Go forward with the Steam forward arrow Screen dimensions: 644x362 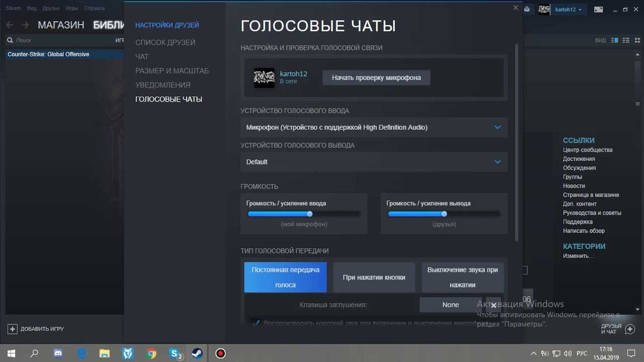(x=25, y=25)
